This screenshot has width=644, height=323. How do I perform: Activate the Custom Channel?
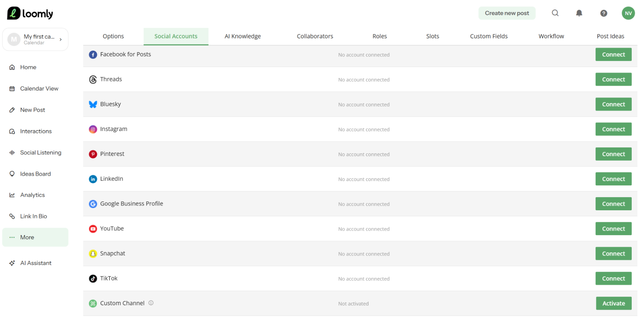click(614, 303)
